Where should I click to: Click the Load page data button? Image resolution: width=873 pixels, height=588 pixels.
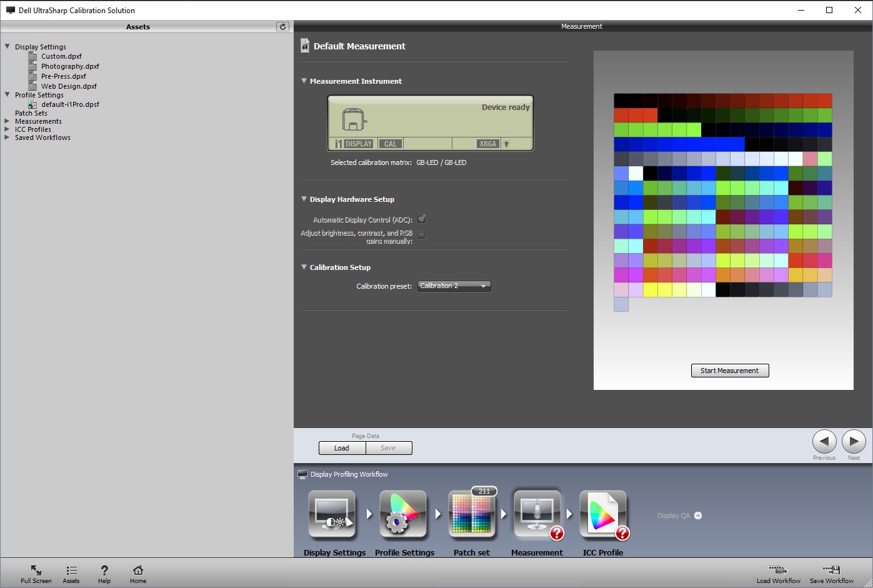[x=342, y=448]
